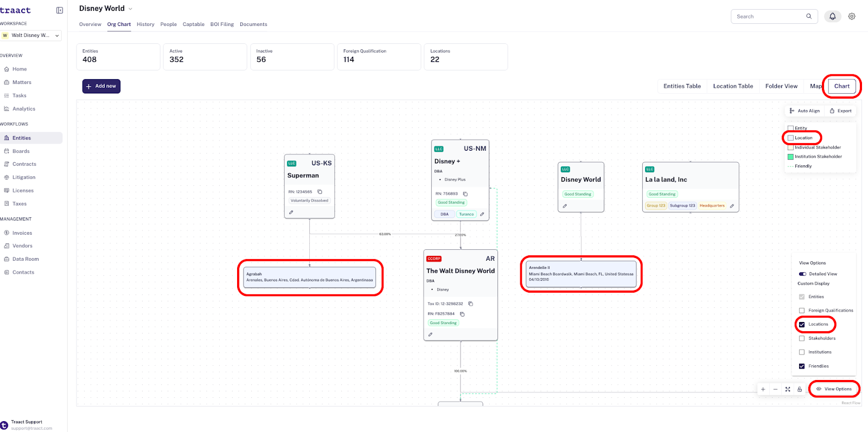Open Invoices under Management

[x=22, y=233]
